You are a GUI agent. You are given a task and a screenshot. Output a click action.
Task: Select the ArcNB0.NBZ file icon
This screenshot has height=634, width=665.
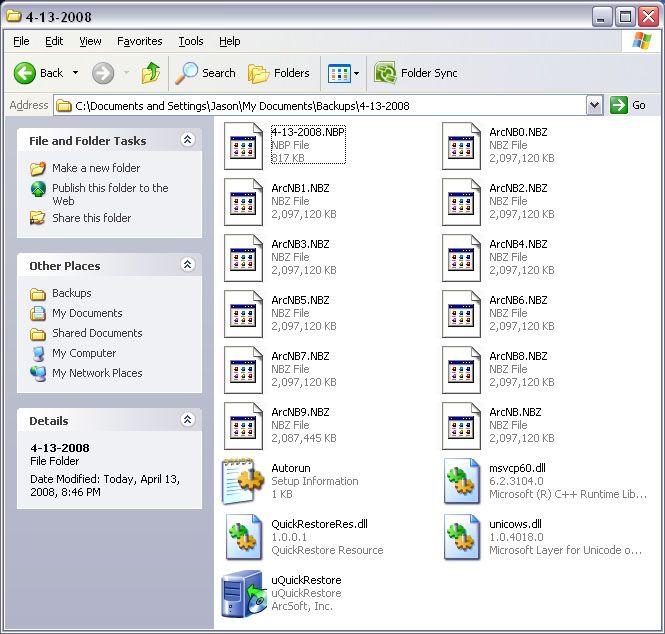click(x=461, y=146)
